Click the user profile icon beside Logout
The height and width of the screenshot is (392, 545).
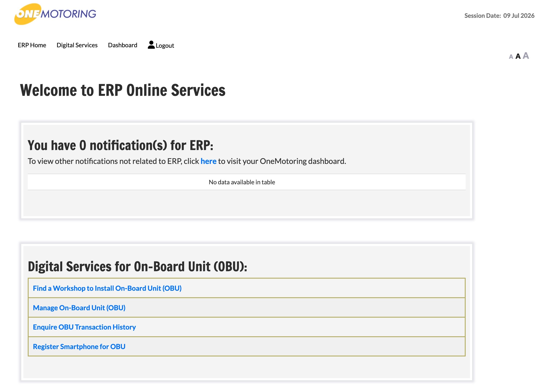click(x=151, y=45)
